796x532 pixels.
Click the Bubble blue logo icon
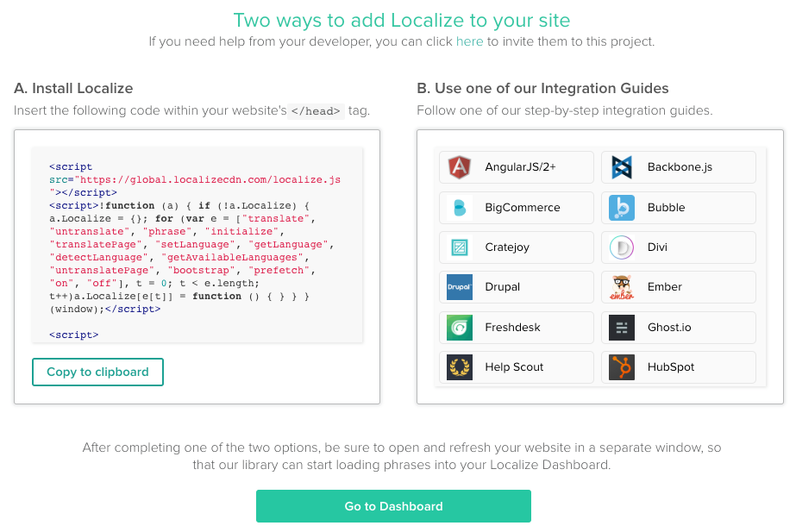pos(622,208)
